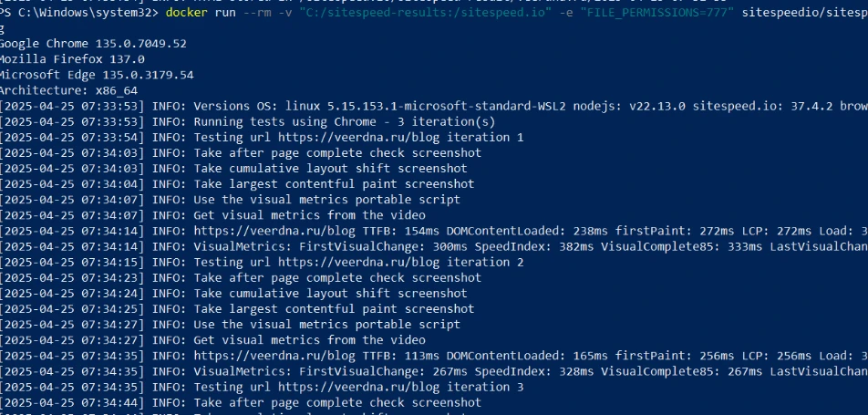The image size is (868, 415).
Task: Click the "sitespeed.io: 37.4.2" version text
Action: 763,106
